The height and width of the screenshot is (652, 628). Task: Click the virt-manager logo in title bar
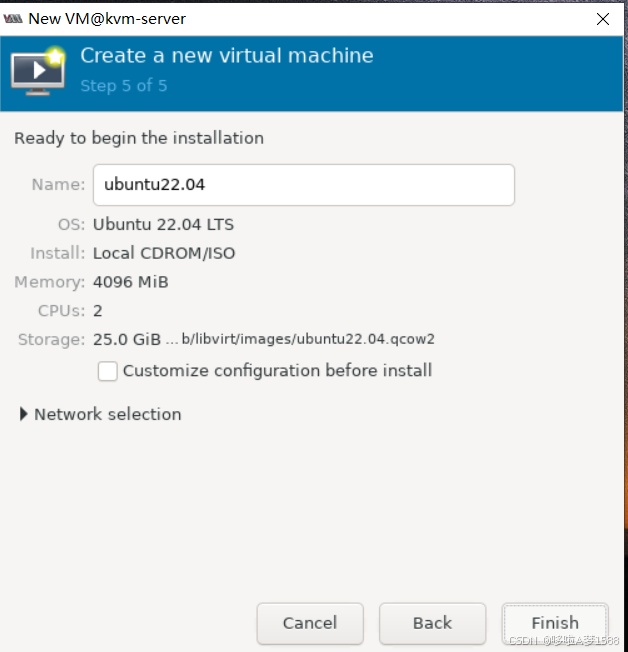[13, 19]
